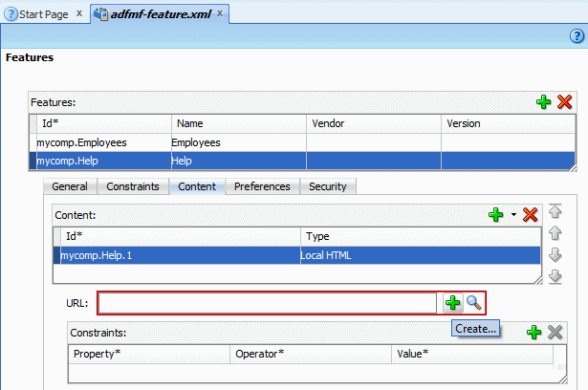The height and width of the screenshot is (390, 588).
Task: Close the adfmf-feature.xml tab
Action: click(x=220, y=13)
